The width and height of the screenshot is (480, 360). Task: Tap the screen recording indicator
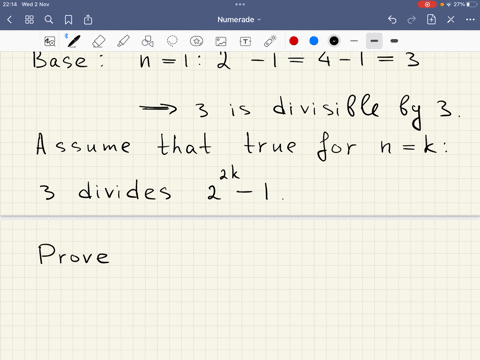point(427,4)
